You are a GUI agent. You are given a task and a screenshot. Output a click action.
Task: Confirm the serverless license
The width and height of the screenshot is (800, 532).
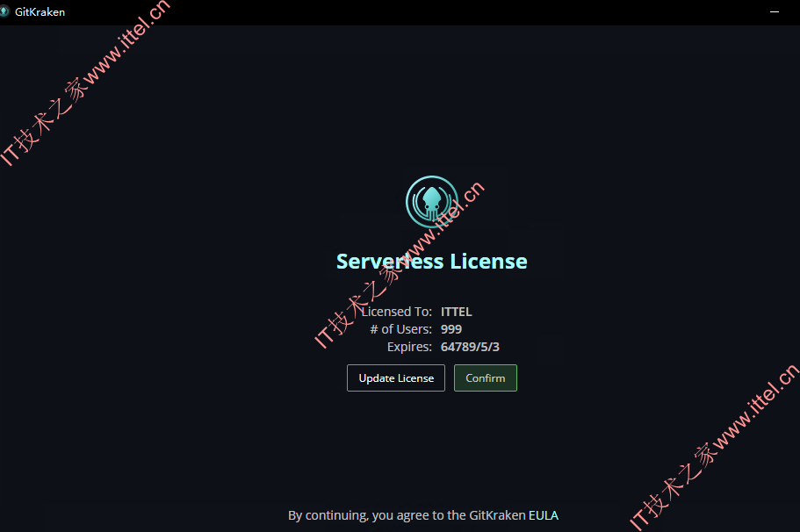point(486,378)
